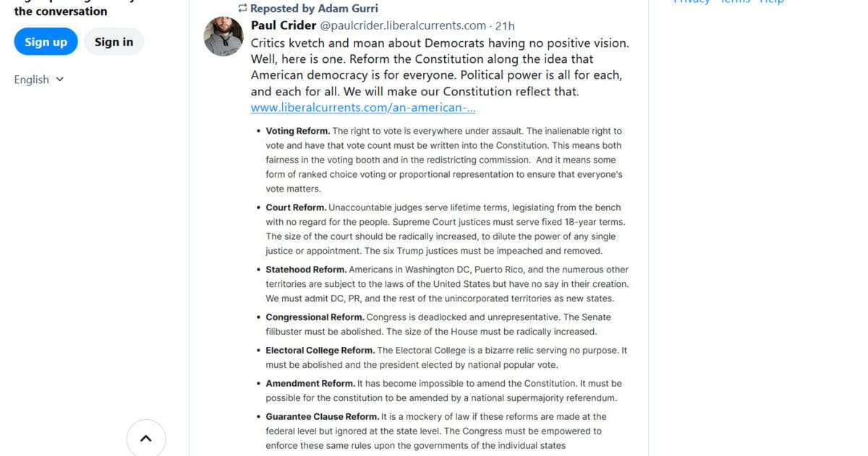Open the Terms link
This screenshot has height=456, width=868.
[735, 1]
